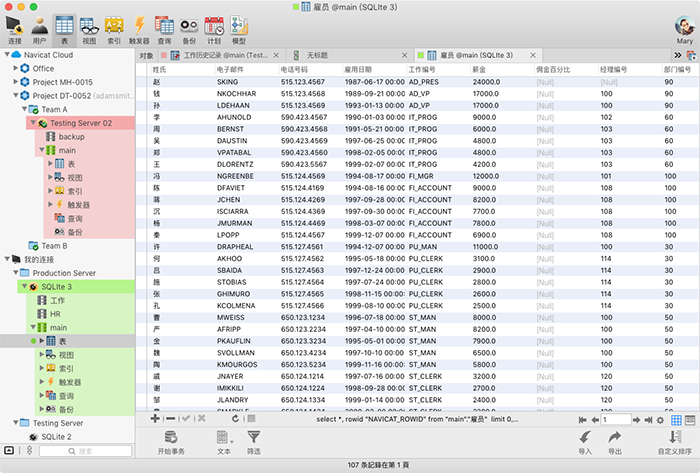The height and width of the screenshot is (473, 700).
Task: Select the 工作 database under SQLite 3
Action: [57, 300]
